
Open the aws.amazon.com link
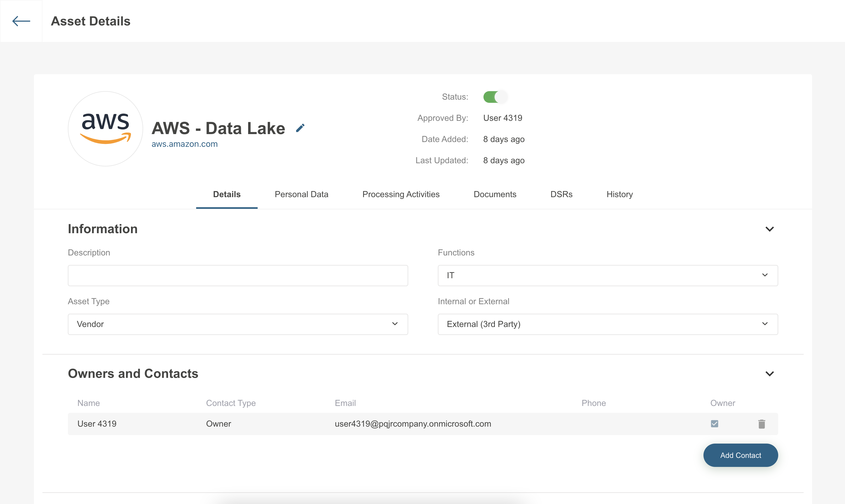pyautogui.click(x=184, y=144)
